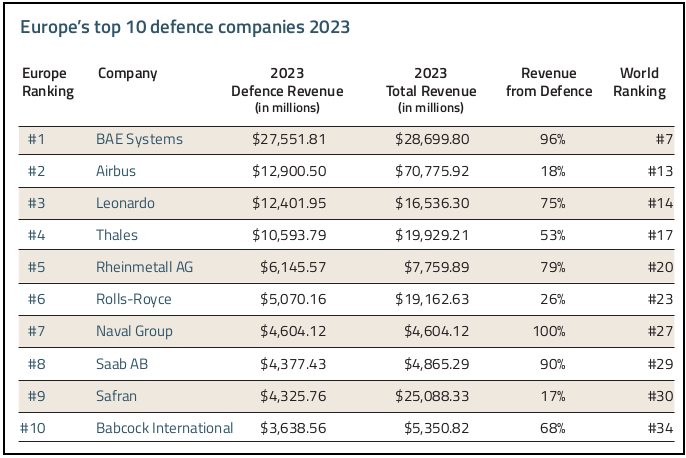Screen dimensions: 686x458
Task: Select Safran total revenue $25,088.33
Action: pos(432,396)
